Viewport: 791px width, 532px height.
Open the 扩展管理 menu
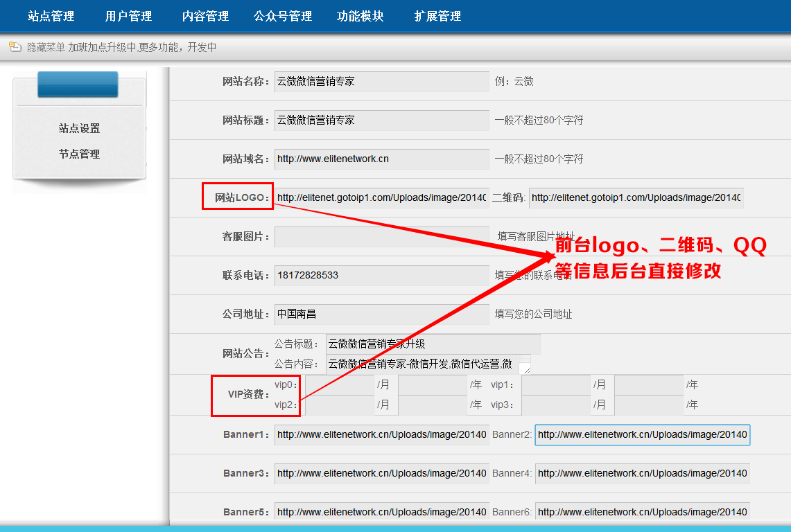[437, 16]
